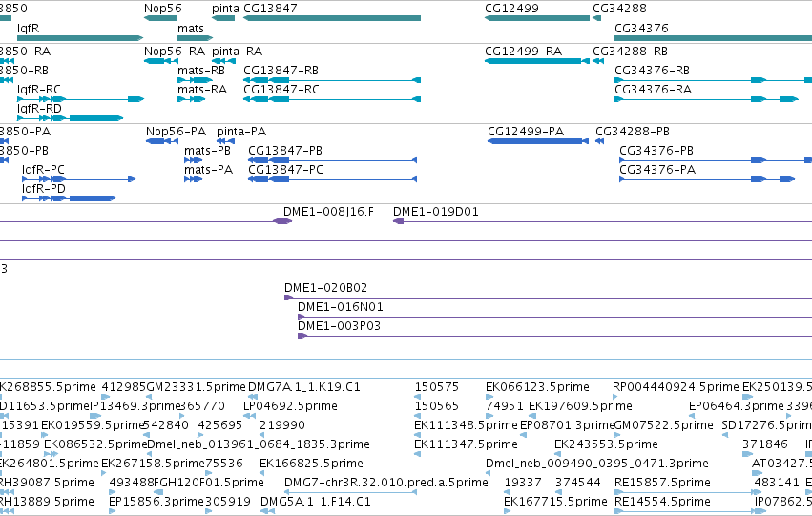The width and height of the screenshot is (812, 516).
Task: Select the RP004440924.5prime EST
Action: [615, 397]
